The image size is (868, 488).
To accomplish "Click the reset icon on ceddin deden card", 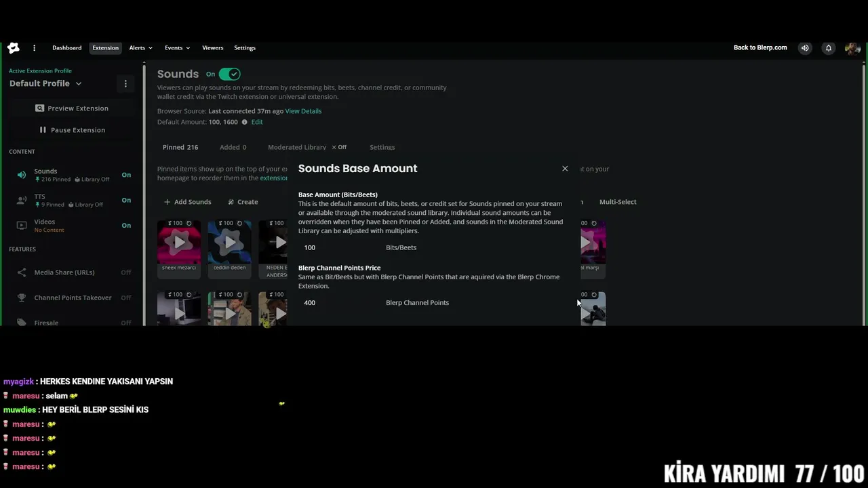I will tap(239, 223).
